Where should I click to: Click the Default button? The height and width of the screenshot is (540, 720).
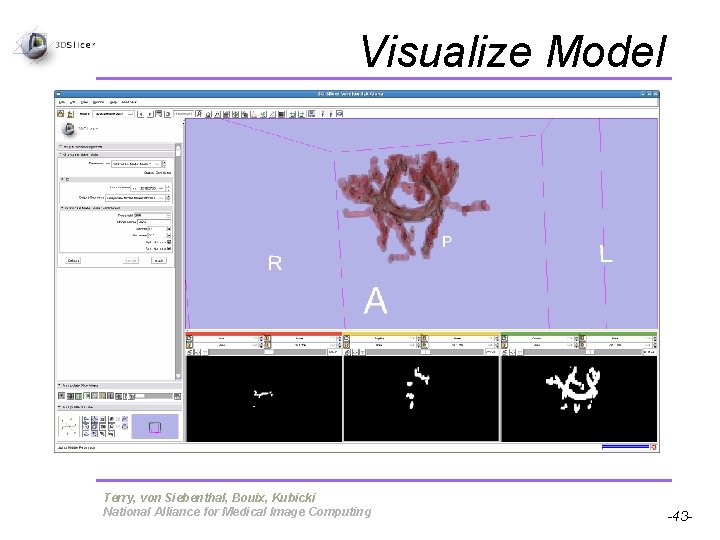[x=73, y=261]
